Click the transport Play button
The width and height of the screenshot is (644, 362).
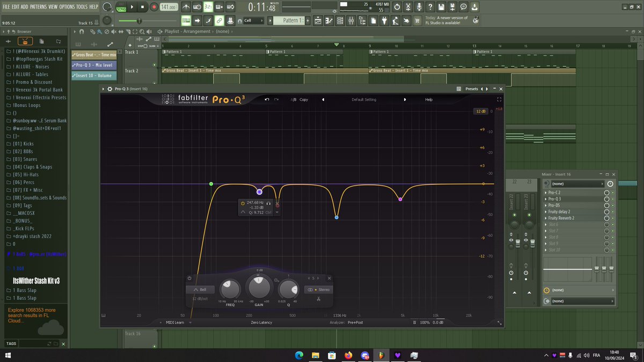pyautogui.click(x=132, y=7)
